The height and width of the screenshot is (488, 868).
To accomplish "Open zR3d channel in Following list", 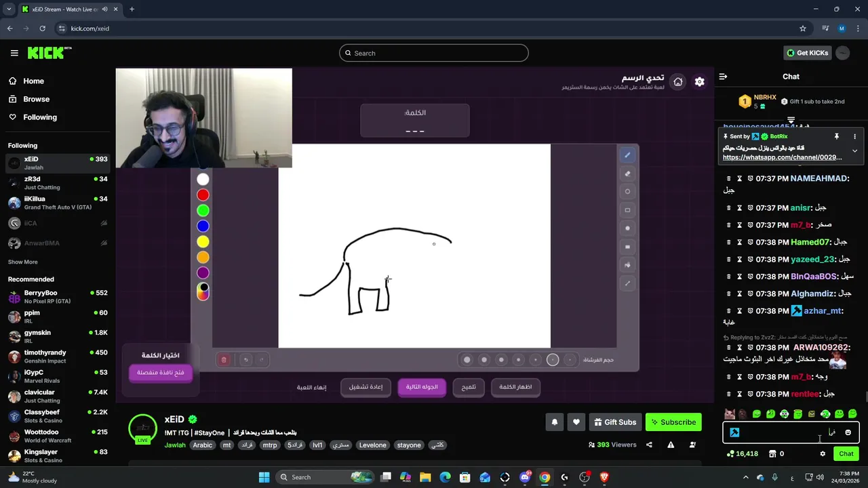I will tap(58, 183).
